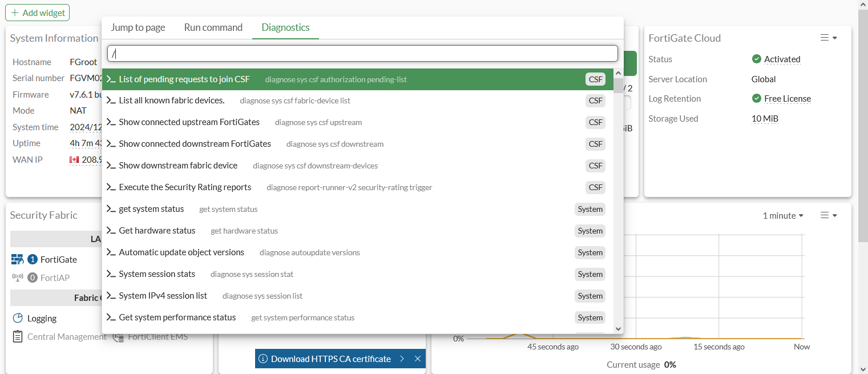868x374 pixels.
Task: Click the terminal icon for System session stats
Action: tap(111, 274)
